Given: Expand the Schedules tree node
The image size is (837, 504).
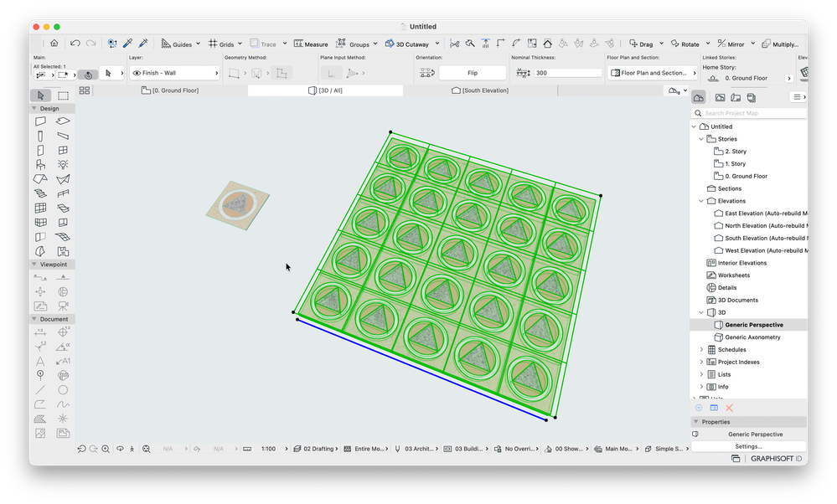Looking at the screenshot, I should 701,350.
